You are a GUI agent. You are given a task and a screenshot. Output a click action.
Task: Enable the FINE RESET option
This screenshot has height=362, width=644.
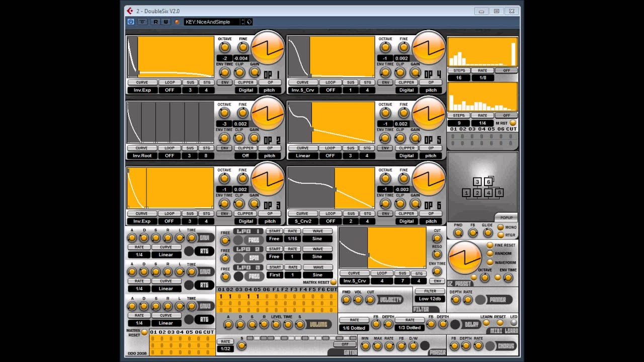490,245
